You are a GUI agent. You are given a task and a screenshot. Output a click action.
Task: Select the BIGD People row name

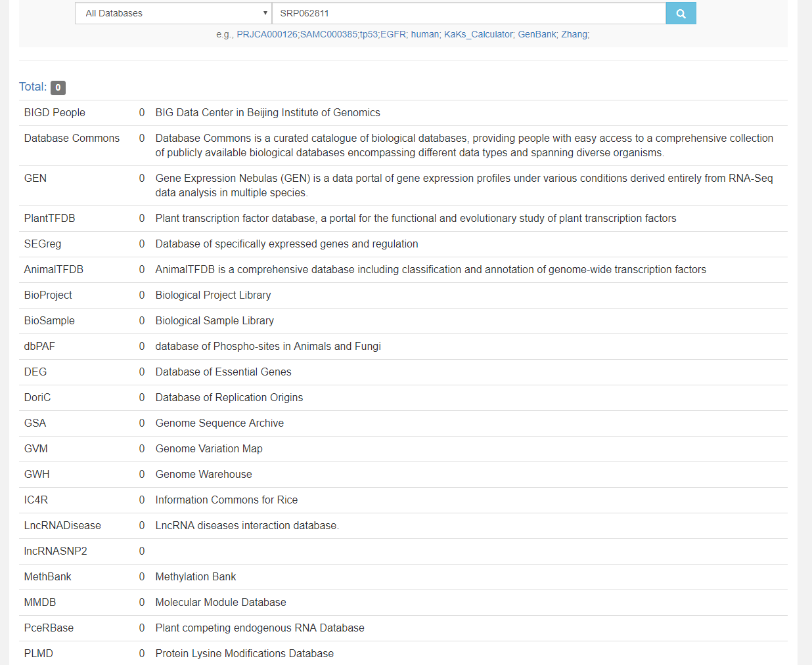coord(55,113)
